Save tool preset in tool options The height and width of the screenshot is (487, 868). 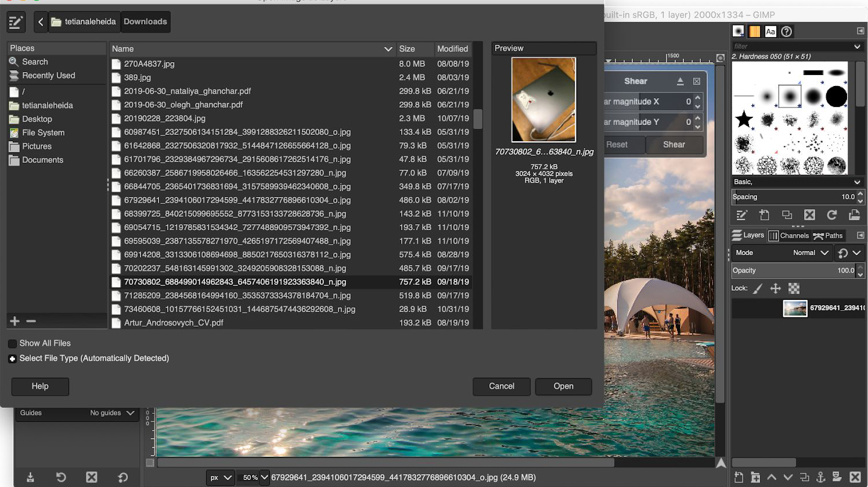[30, 477]
